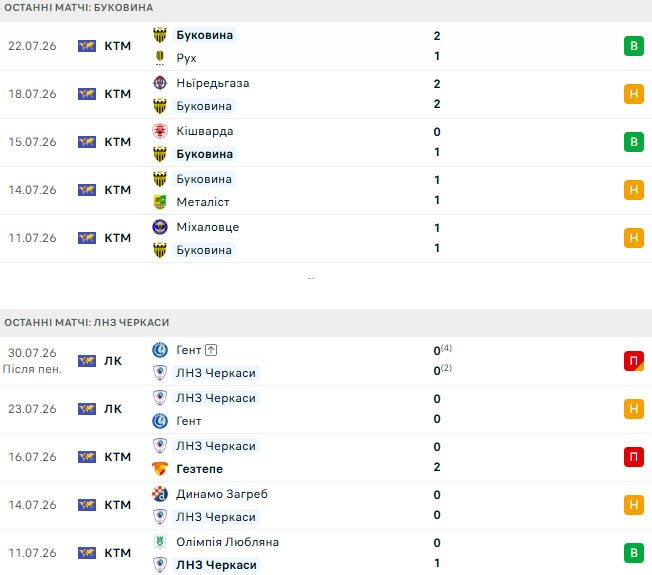Click the world flag icon for 22.07.26 match
The image size is (652, 575).
(x=87, y=46)
